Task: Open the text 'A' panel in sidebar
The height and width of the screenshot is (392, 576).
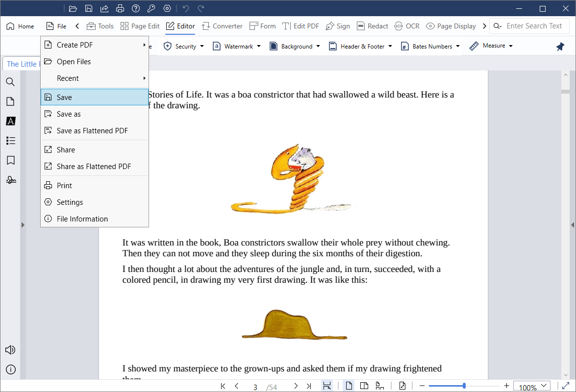Action: 11,121
